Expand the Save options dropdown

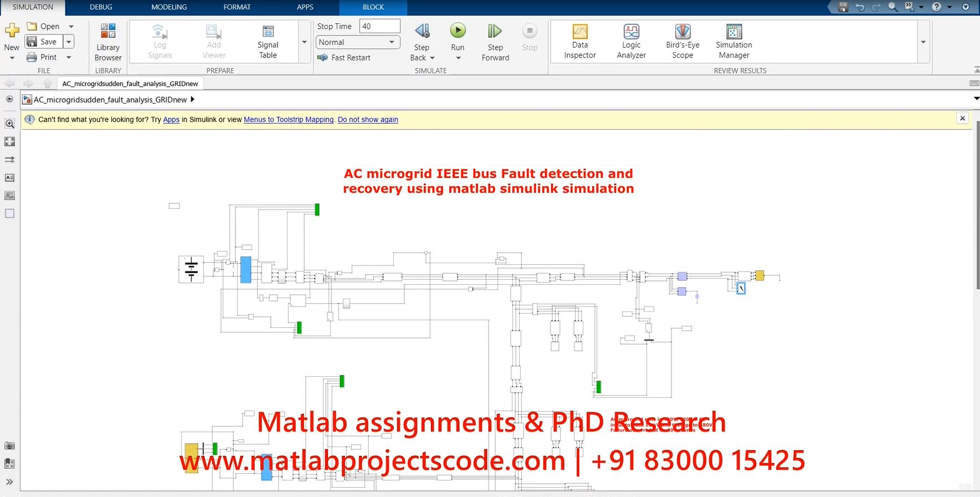tap(69, 42)
